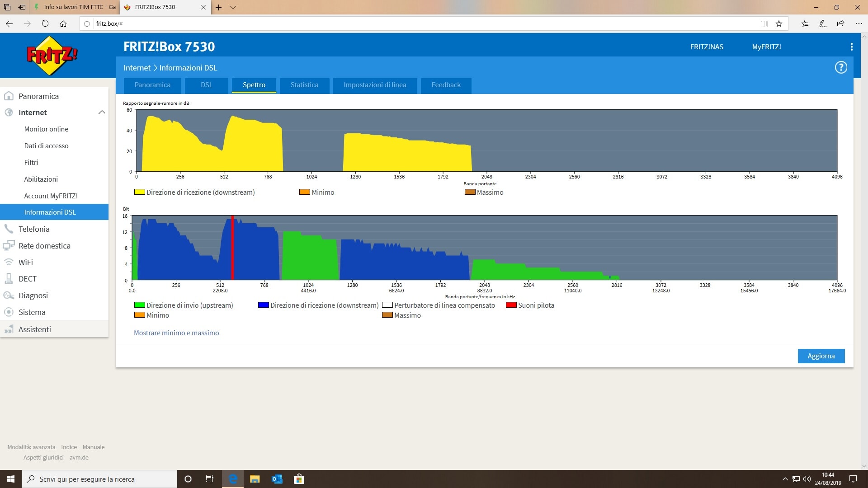Open the three-dot menu in FRITZ!Box header
The height and width of the screenshot is (488, 868).
(x=851, y=47)
